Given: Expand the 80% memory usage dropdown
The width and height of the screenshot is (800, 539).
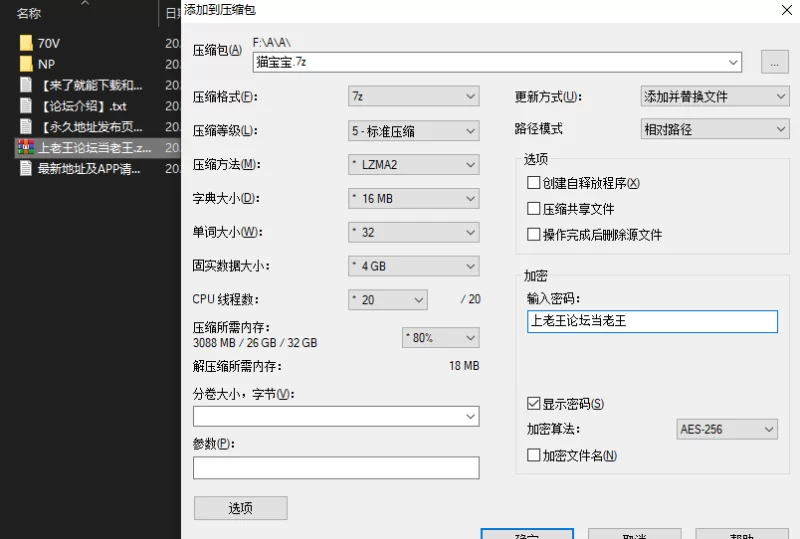Looking at the screenshot, I should click(441, 337).
